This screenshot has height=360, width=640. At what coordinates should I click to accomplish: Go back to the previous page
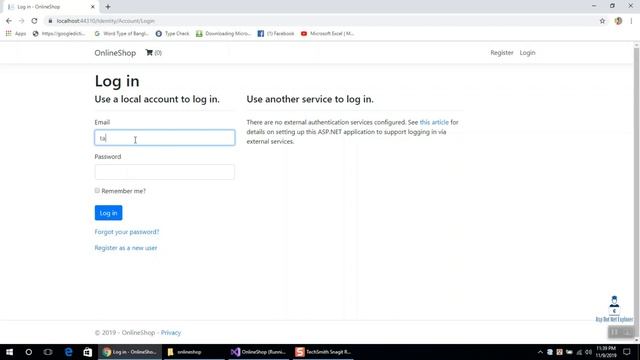tap(9, 21)
